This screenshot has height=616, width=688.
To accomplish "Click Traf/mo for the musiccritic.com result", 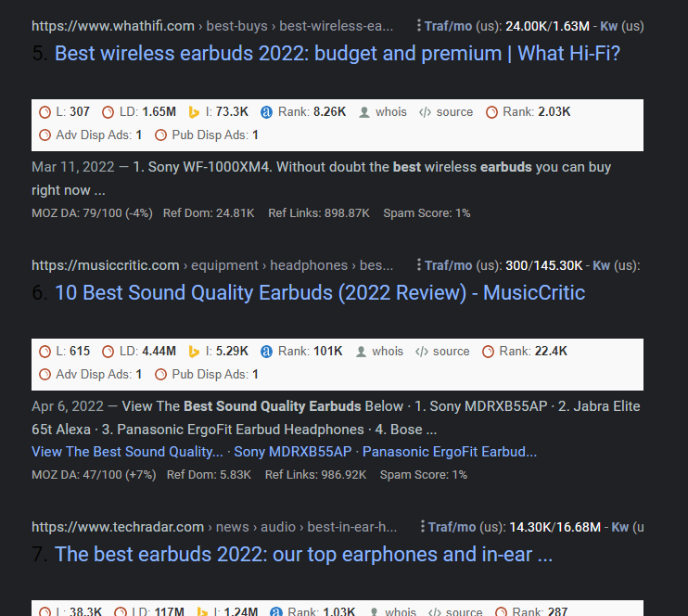I will (449, 265).
